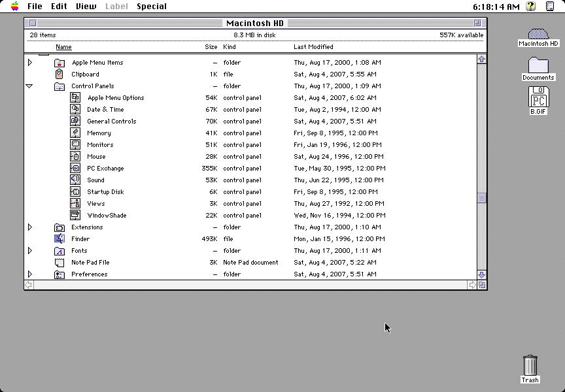Open the Help balloon menu icon
The image size is (565, 392).
(530, 6)
